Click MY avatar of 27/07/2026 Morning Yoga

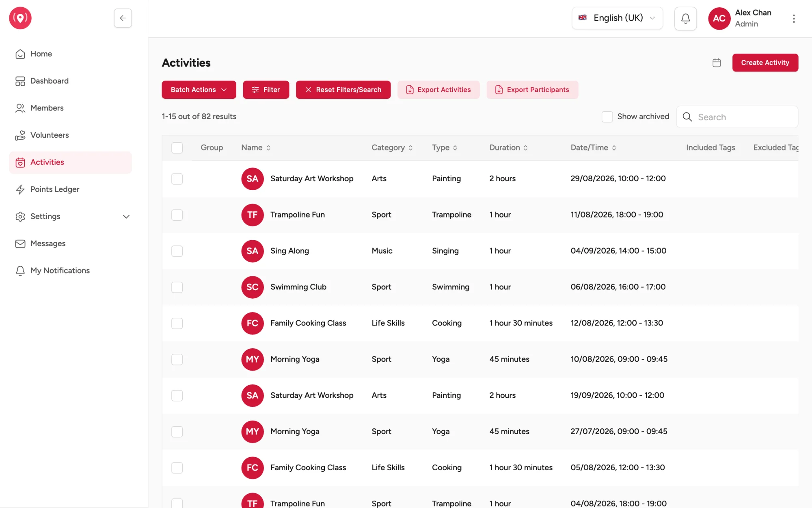tap(253, 432)
